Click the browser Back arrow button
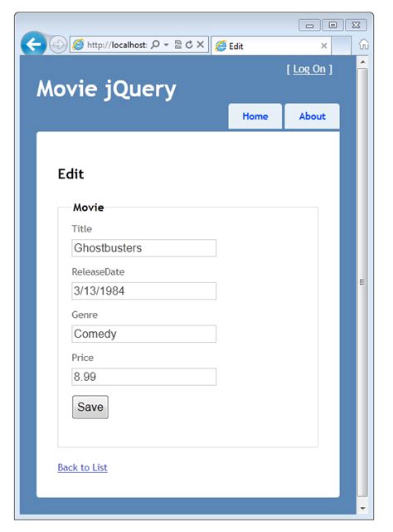Image resolution: width=393 pixels, height=532 pixels. (x=33, y=44)
